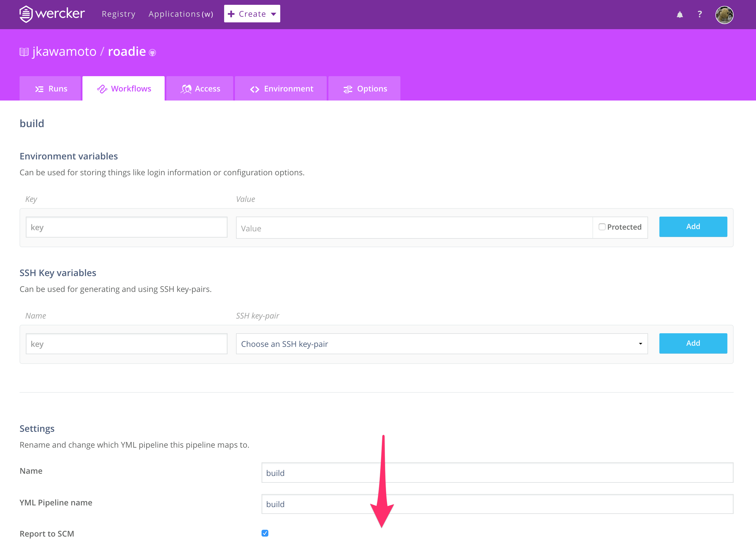Focus the environment variable key field

(x=127, y=227)
